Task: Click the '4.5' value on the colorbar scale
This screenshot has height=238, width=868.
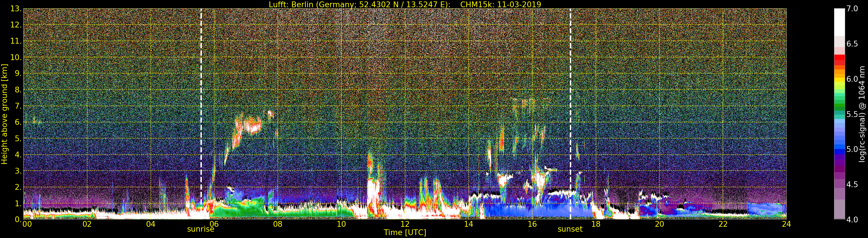Action: point(852,185)
